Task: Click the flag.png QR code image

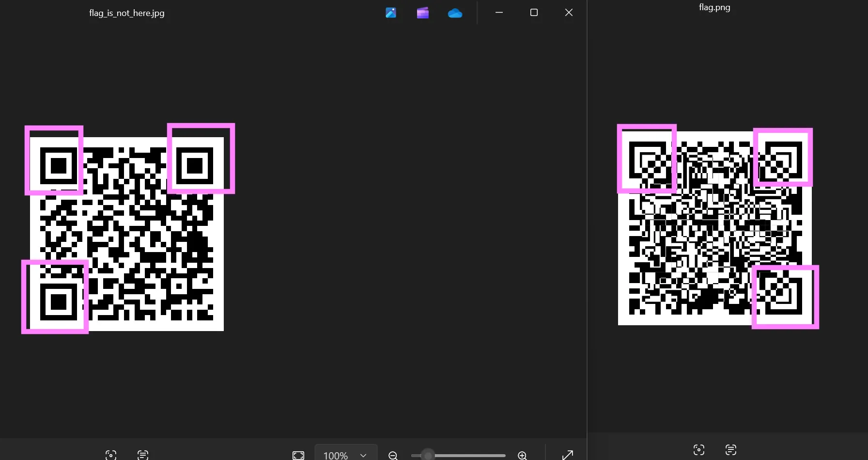Action: (x=715, y=228)
